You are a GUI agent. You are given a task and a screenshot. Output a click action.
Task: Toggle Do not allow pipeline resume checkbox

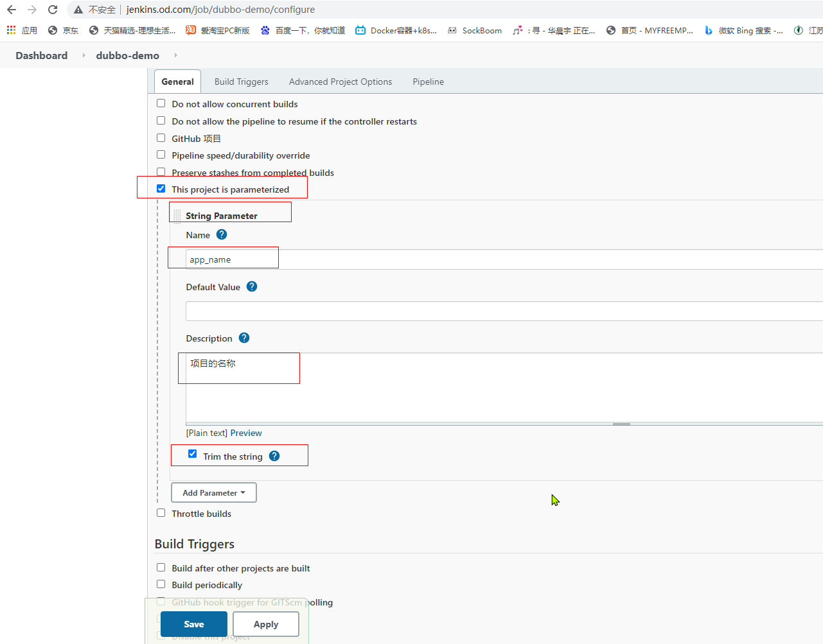(161, 121)
